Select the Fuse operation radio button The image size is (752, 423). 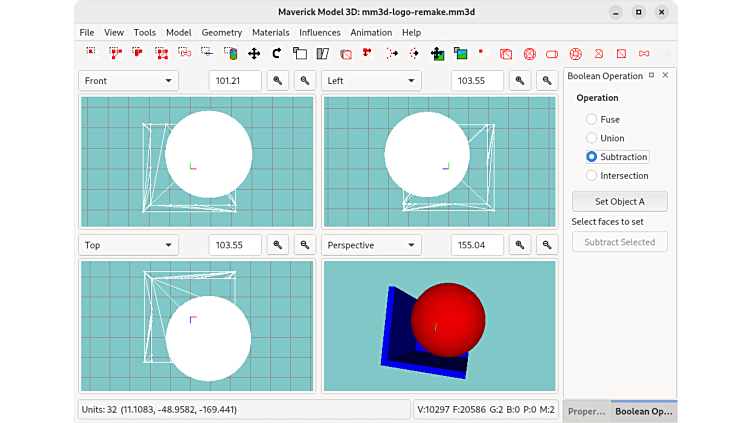[592, 119]
